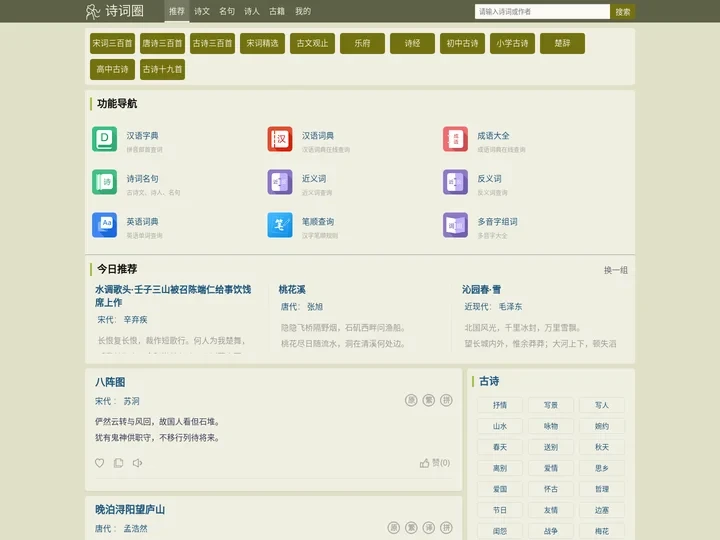This screenshot has height=540, width=720.
Task: Open the 晚泊浔阳望庐山 poem title
Action: tap(130, 509)
